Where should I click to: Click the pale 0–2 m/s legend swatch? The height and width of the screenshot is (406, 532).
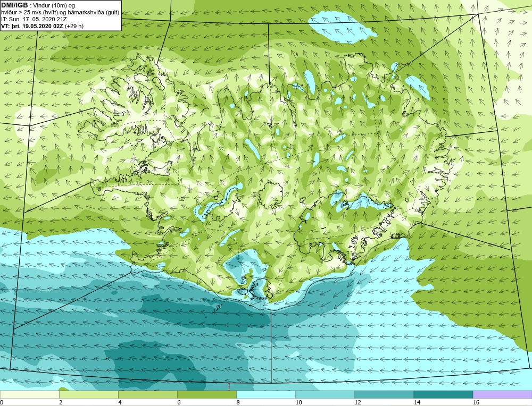pyautogui.click(x=29, y=394)
